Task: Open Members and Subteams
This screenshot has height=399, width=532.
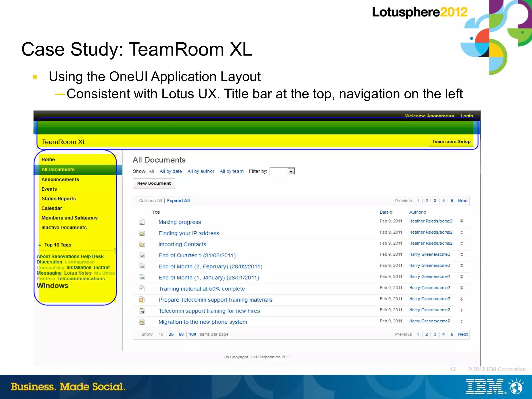Action: (69, 218)
